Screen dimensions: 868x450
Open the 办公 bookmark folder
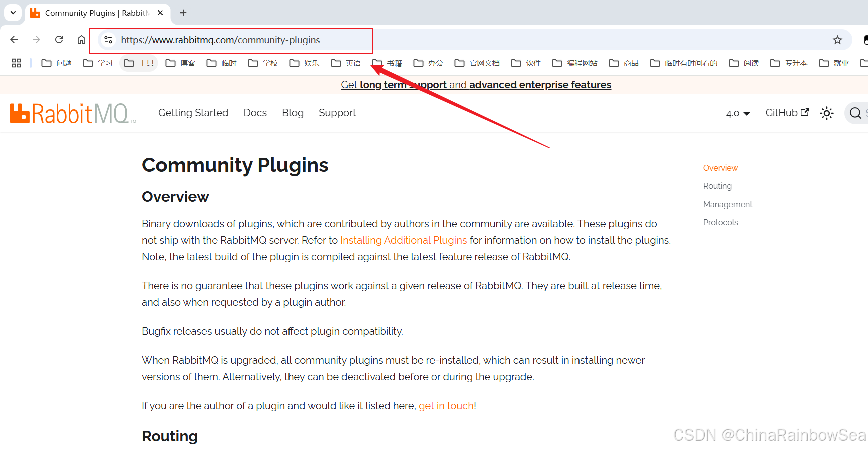coord(428,63)
